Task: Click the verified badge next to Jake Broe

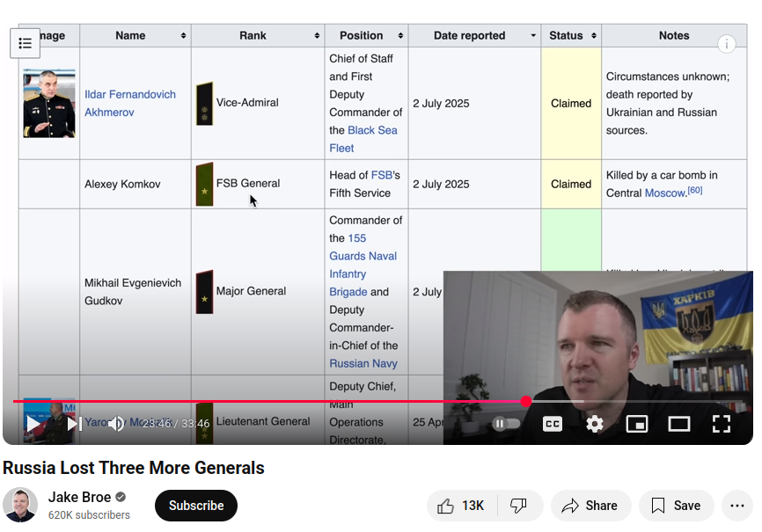Action: pyautogui.click(x=121, y=497)
